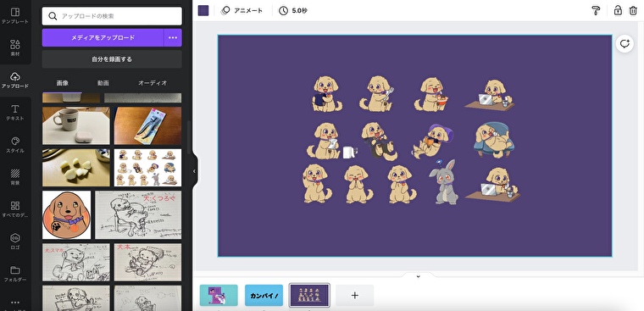
Task: Select the カンパイ! page thumbnail
Action: [x=264, y=296]
